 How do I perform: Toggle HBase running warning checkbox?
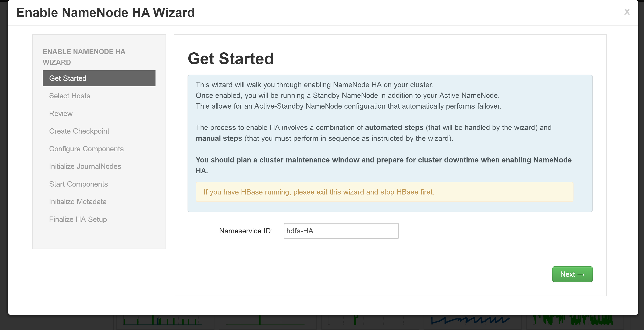pos(385,192)
